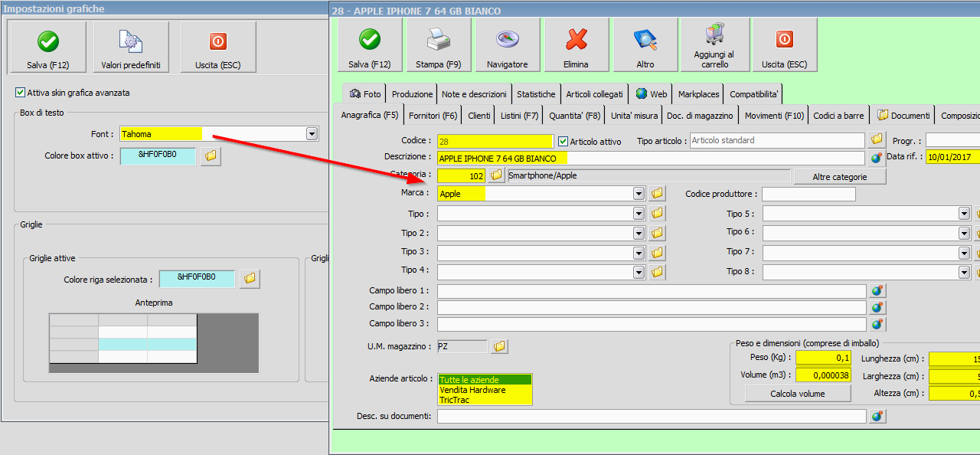Viewport: 980px width, 455px height.
Task: Expand the Font dropdown list
Action: coord(312,134)
